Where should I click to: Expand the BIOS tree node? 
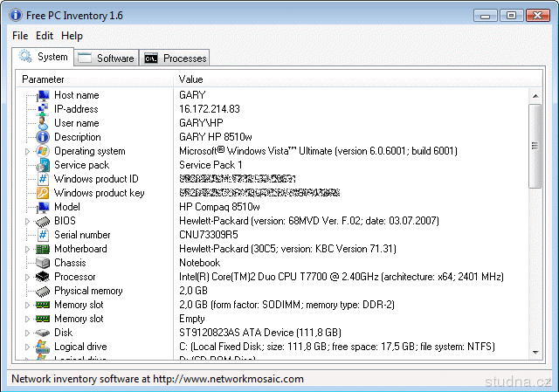coord(28,221)
